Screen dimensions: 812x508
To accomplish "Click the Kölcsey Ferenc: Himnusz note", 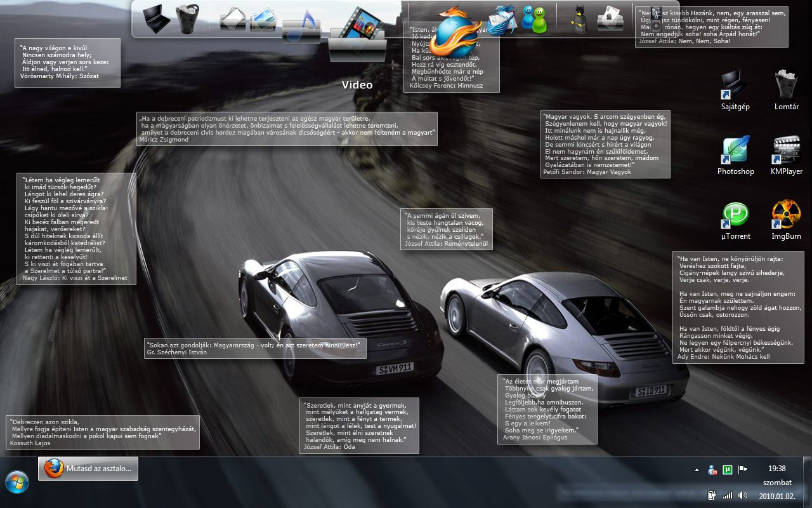I will point(452,57).
